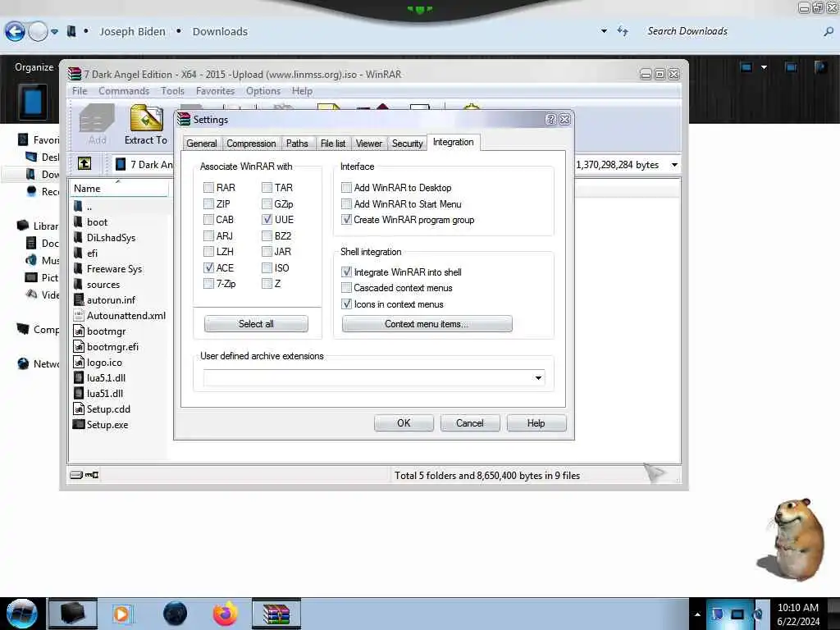Open the Windows Start orb

[22, 614]
